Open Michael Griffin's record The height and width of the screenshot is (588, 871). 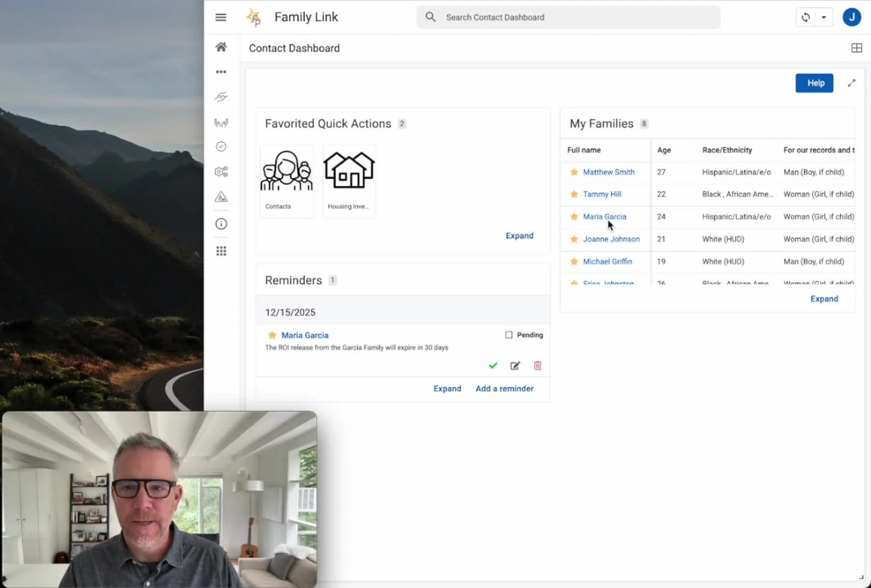click(608, 261)
